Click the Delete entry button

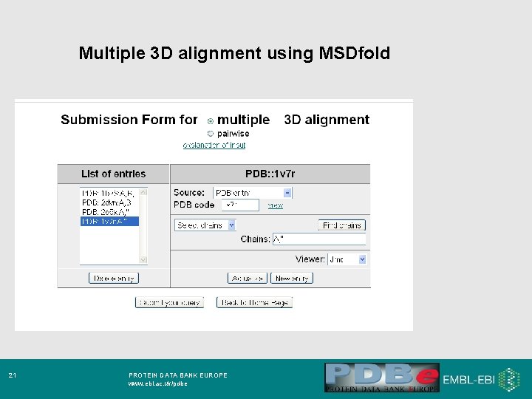pyautogui.click(x=114, y=279)
